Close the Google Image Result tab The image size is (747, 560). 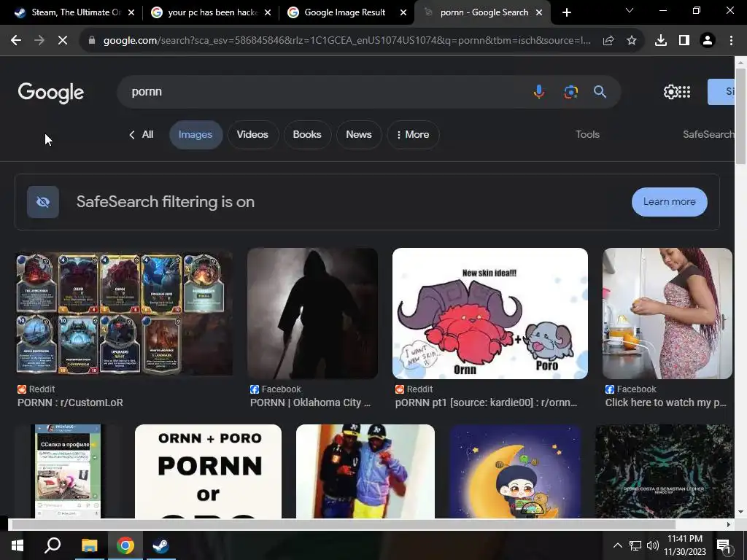[x=403, y=12]
